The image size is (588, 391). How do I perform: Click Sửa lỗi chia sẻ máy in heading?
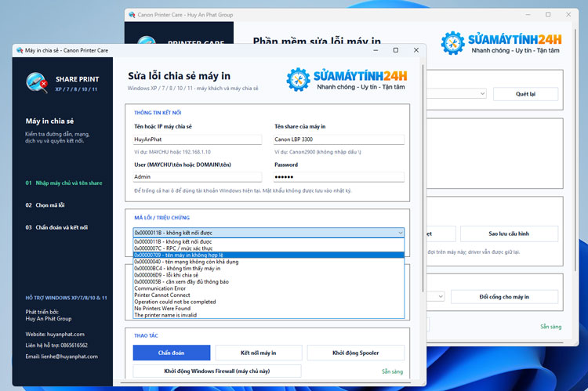tap(180, 76)
